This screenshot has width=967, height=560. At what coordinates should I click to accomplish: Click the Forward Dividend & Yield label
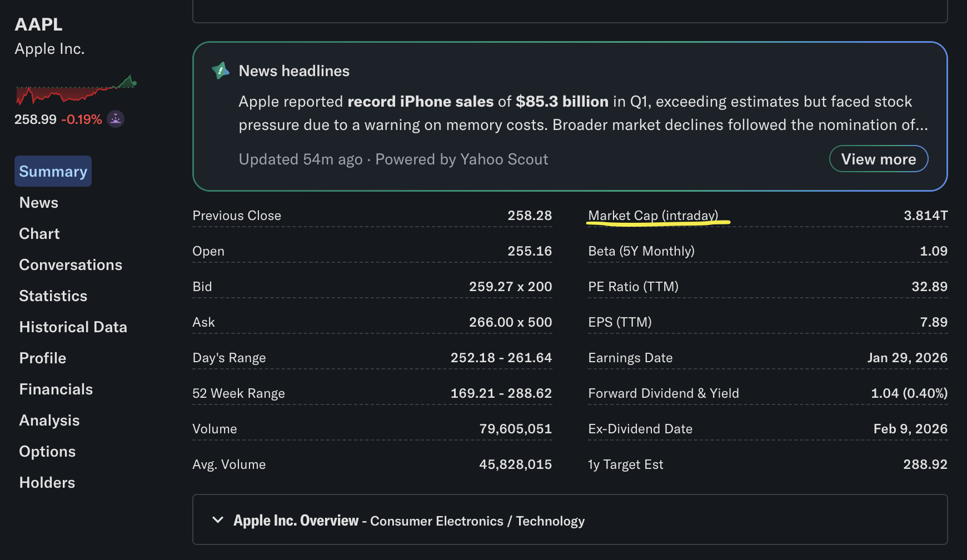(664, 393)
